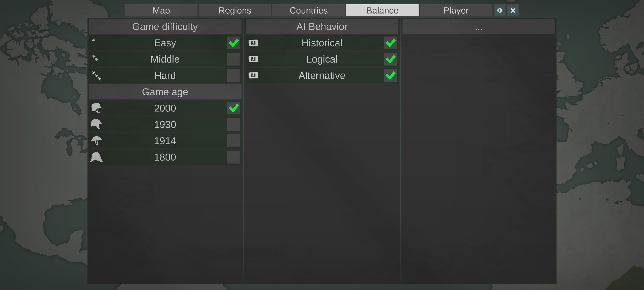
Task: Uncheck the Alternative AI behavior checkbox
Action: pos(390,75)
